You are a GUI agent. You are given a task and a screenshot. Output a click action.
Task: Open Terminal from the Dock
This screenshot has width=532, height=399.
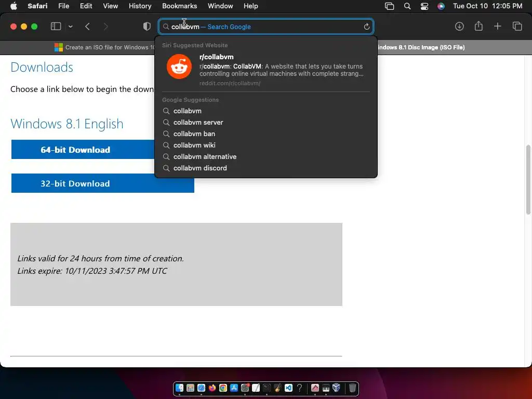tap(267, 388)
